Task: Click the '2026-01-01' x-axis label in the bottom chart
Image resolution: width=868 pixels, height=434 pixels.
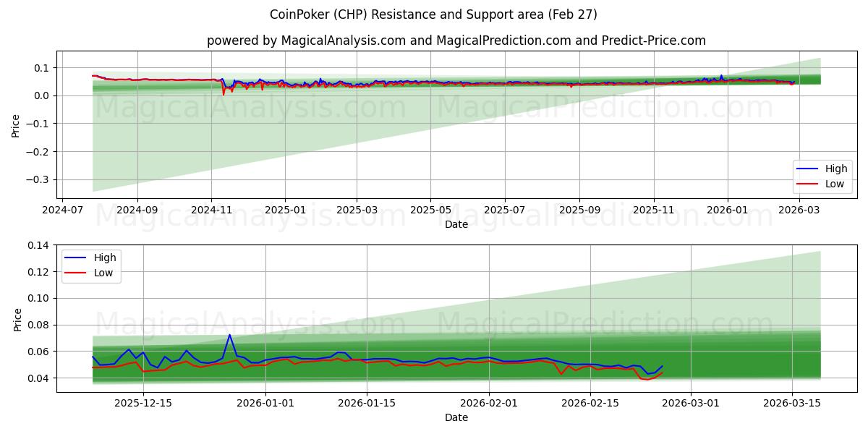Action: (265, 402)
